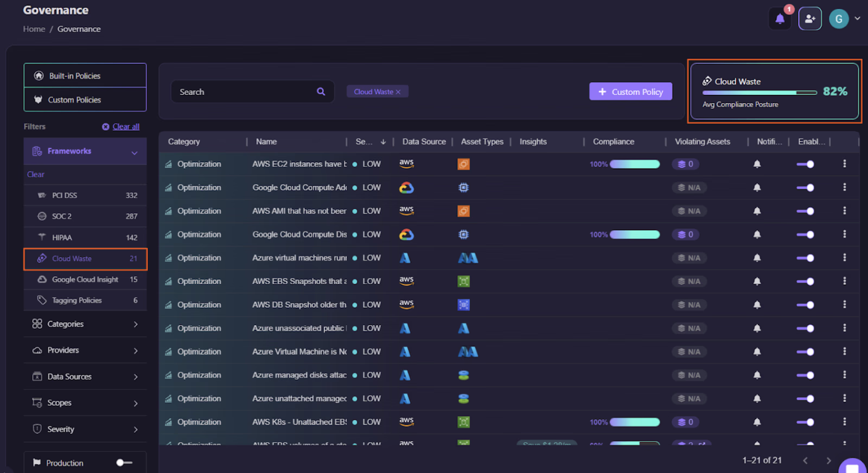Screen dimensions: 868x473
Task: Switch to Custom Policies tab
Action: (85, 100)
